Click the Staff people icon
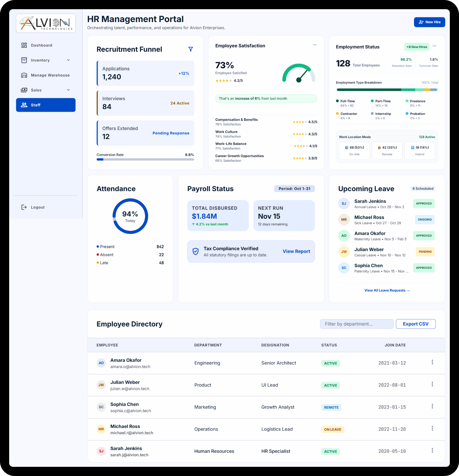 click(x=24, y=105)
